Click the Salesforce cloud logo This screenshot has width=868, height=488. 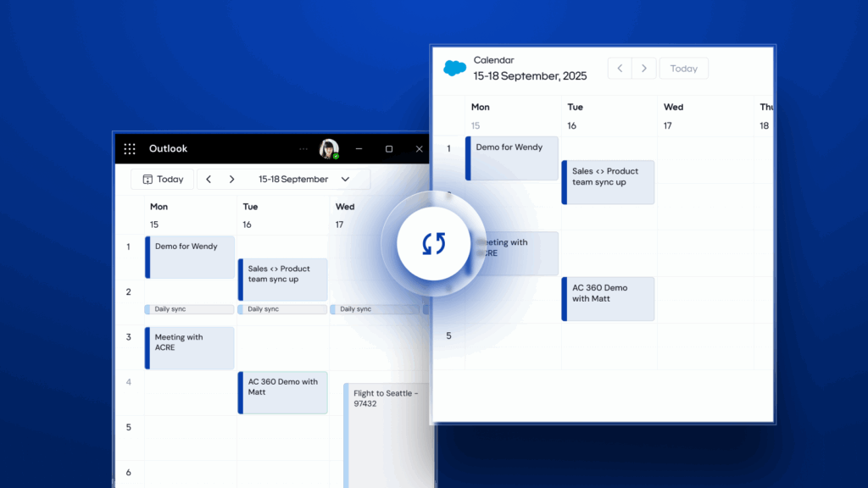[x=454, y=68]
